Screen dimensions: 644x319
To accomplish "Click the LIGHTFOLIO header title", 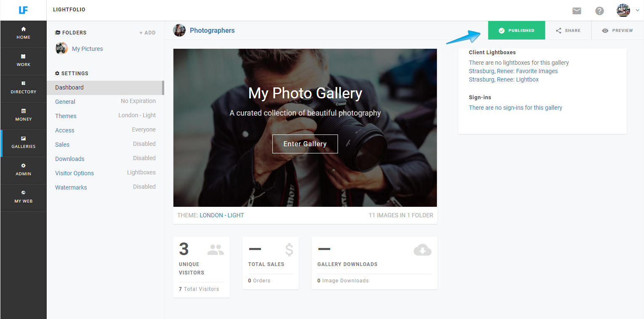I will [69, 10].
